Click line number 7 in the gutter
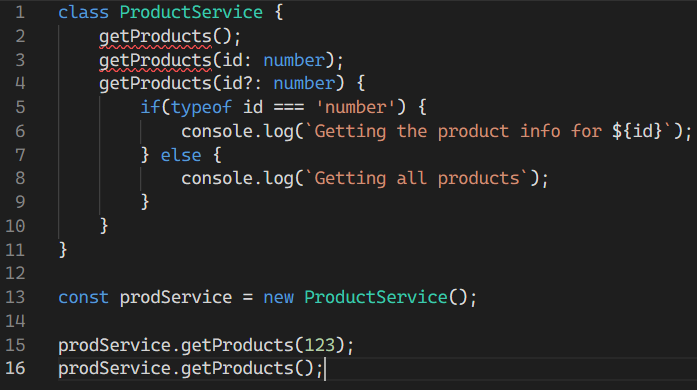 20,155
